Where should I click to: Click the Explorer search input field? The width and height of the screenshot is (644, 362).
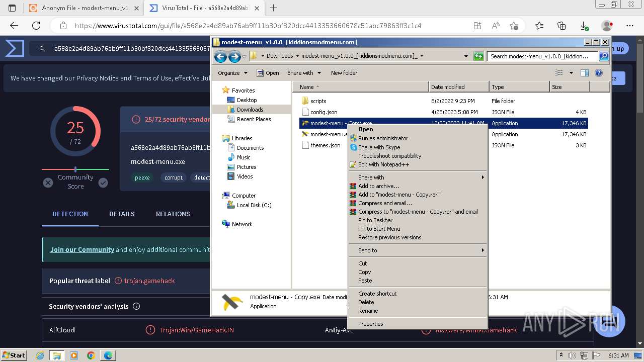coord(542,56)
